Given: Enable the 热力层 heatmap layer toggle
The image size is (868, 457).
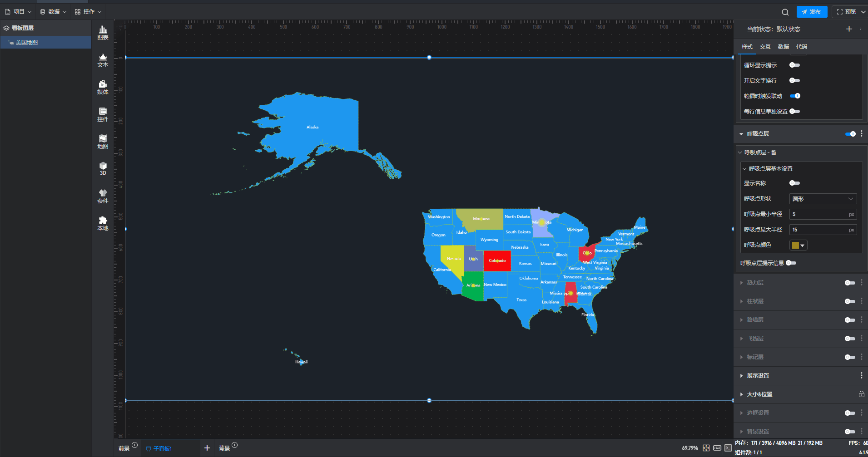Looking at the screenshot, I should click(x=849, y=283).
